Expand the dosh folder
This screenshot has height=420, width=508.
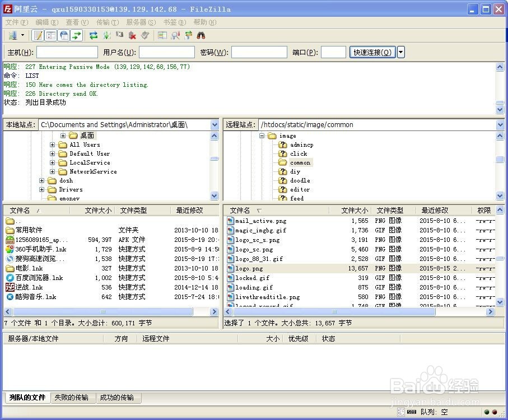[41, 181]
